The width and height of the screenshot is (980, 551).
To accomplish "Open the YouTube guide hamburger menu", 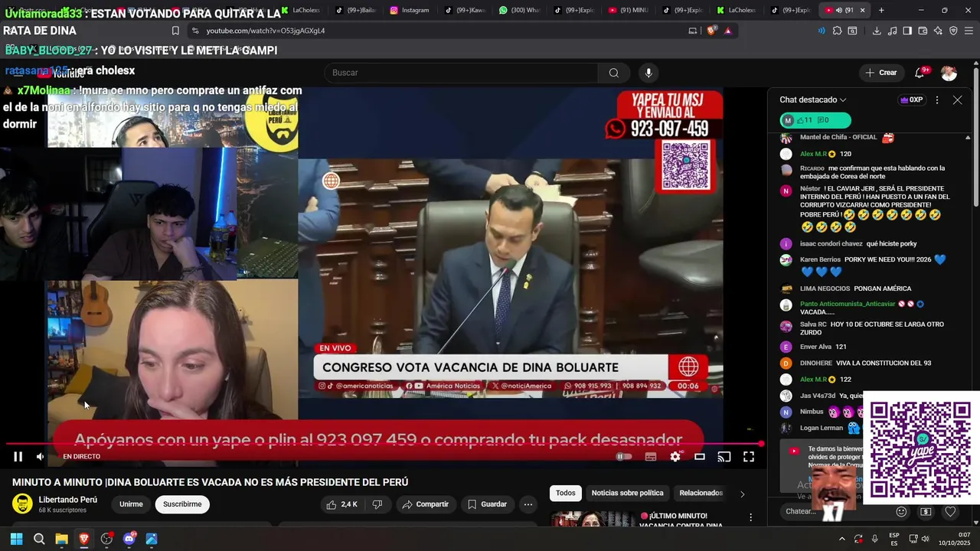I will click(x=18, y=73).
